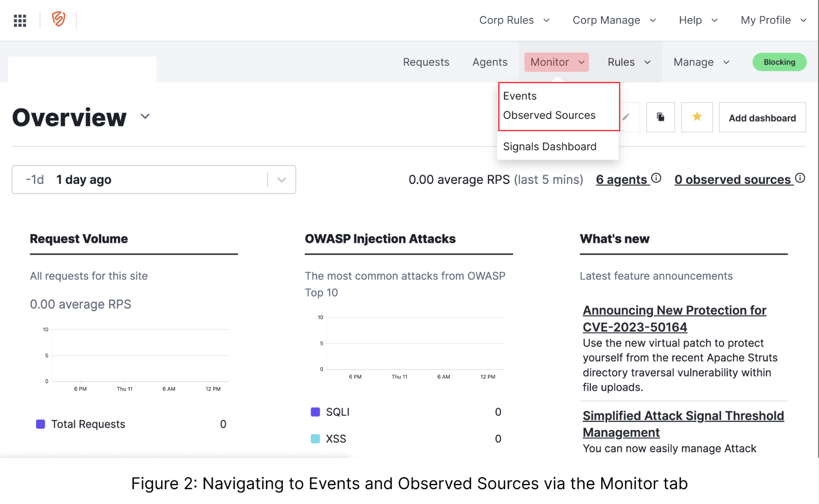
Task: Click the yellow star favorite icon
Action: coord(696,117)
